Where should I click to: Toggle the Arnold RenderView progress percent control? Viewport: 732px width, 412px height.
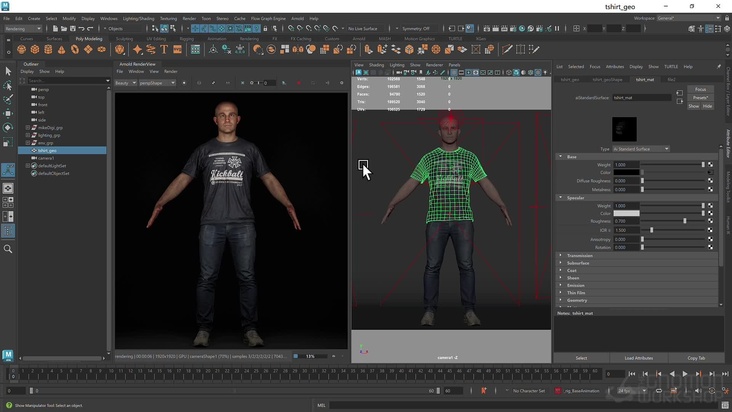pos(310,356)
